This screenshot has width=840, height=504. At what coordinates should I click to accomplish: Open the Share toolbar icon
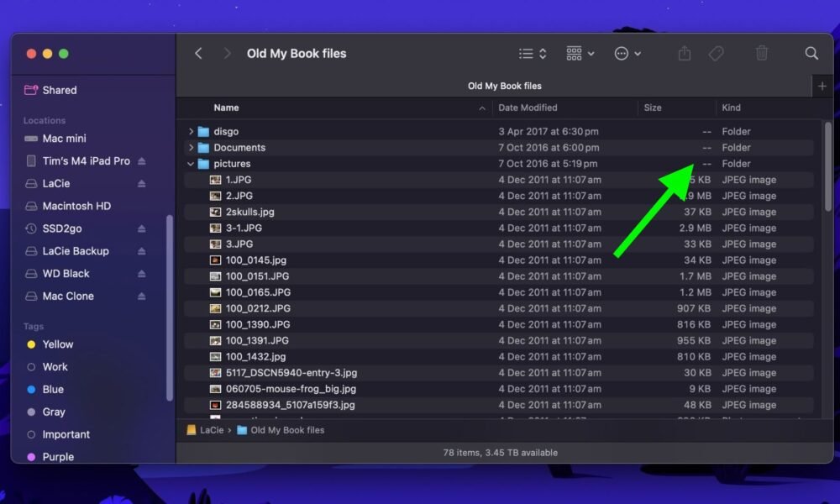[685, 54]
